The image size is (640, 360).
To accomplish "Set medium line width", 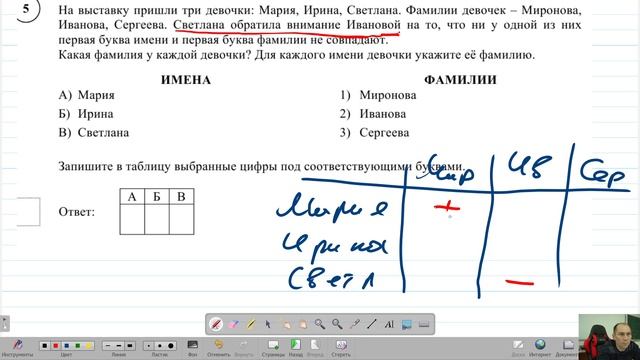I will (x=119, y=346).
